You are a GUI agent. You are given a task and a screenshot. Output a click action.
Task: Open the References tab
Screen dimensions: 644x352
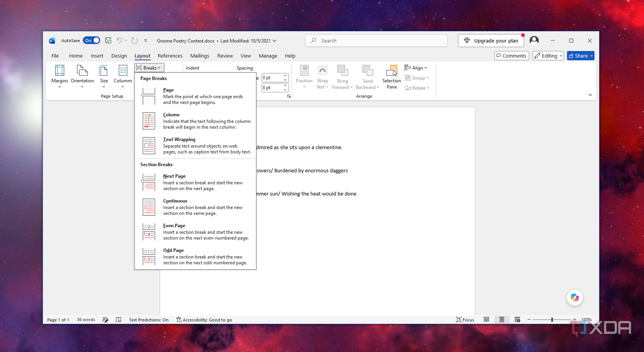(x=170, y=56)
